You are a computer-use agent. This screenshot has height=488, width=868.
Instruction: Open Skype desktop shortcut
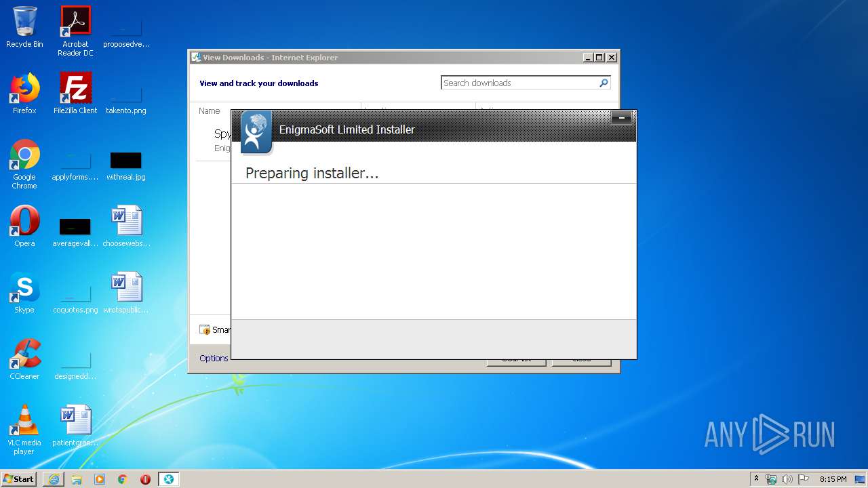(x=24, y=293)
